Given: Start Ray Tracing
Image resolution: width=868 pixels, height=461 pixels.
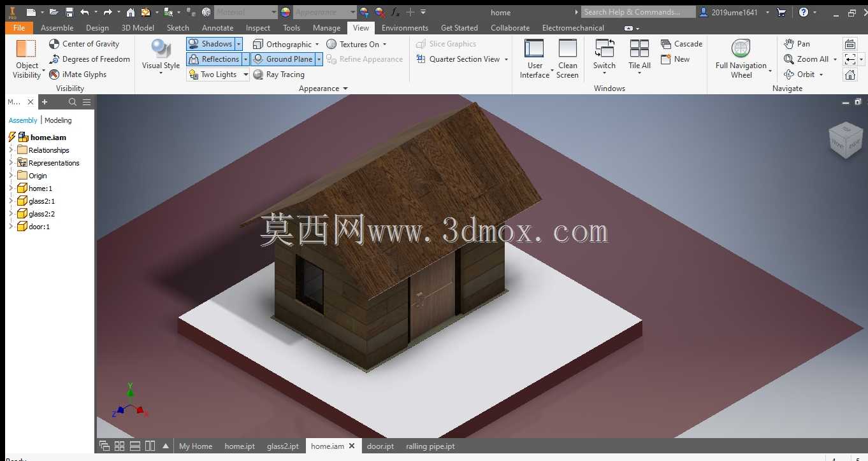Looking at the screenshot, I should click(x=278, y=74).
